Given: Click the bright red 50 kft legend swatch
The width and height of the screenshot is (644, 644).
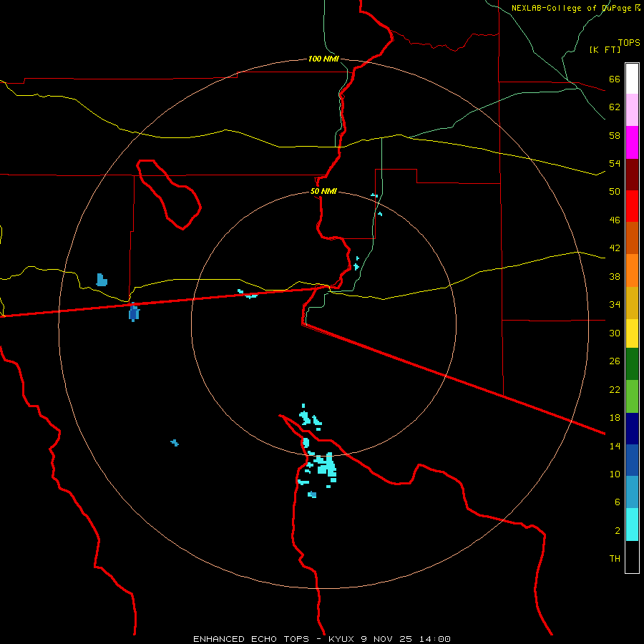Looking at the screenshot, I should 632,206.
